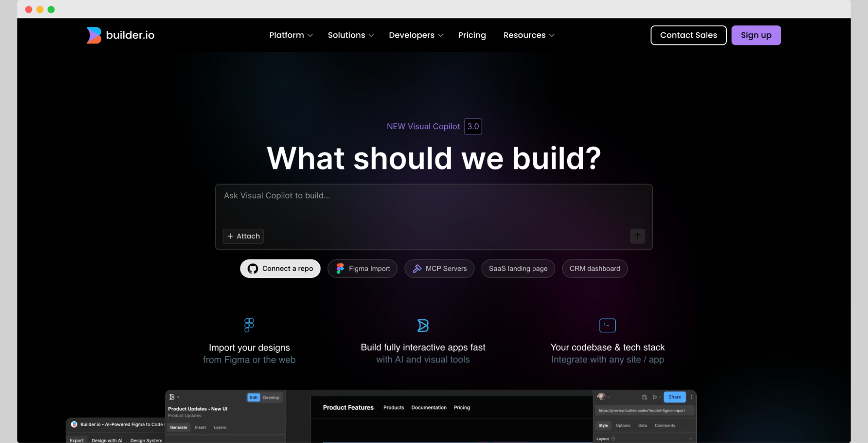The image size is (868, 443).
Task: Click the Builder icon above Build fully interactive apps
Action: [423, 325]
